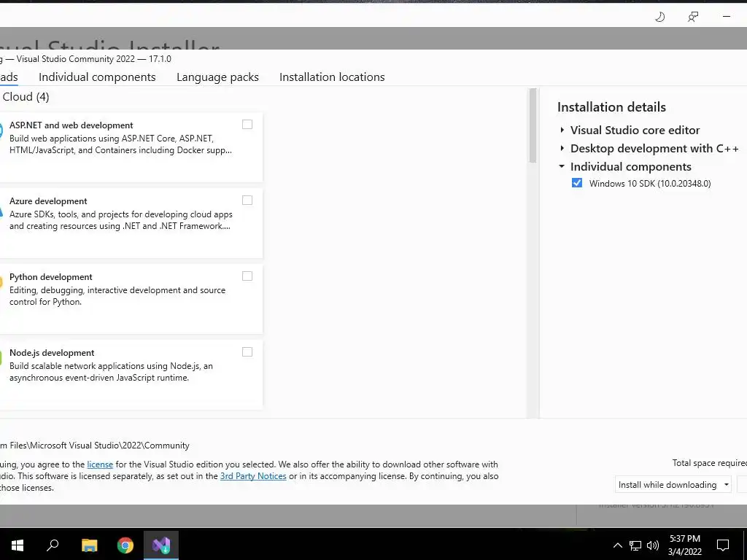The image size is (747, 560).
Task: Show hidden system tray icons
Action: coord(617,545)
